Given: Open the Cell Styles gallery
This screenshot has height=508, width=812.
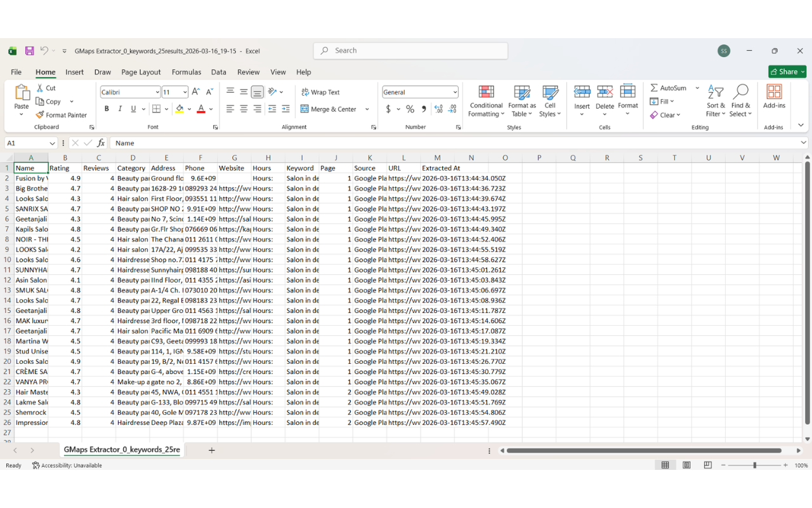Looking at the screenshot, I should (x=550, y=101).
